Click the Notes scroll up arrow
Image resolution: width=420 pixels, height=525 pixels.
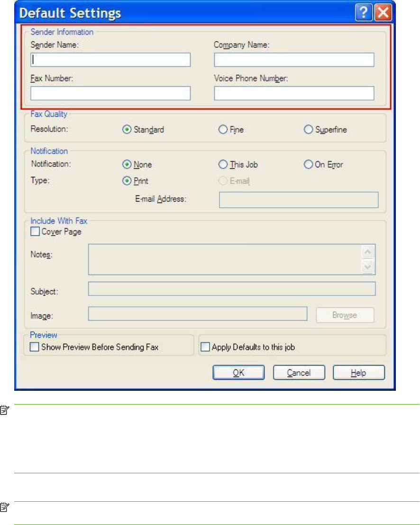[368, 252]
